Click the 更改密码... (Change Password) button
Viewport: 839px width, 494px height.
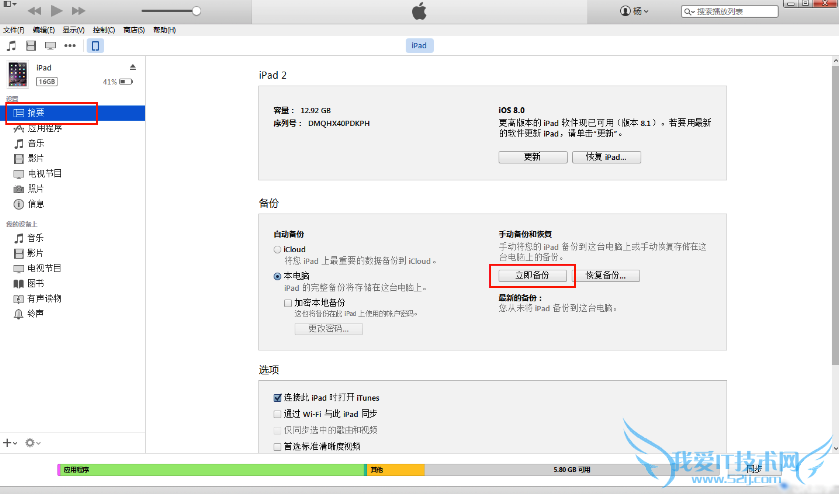329,329
